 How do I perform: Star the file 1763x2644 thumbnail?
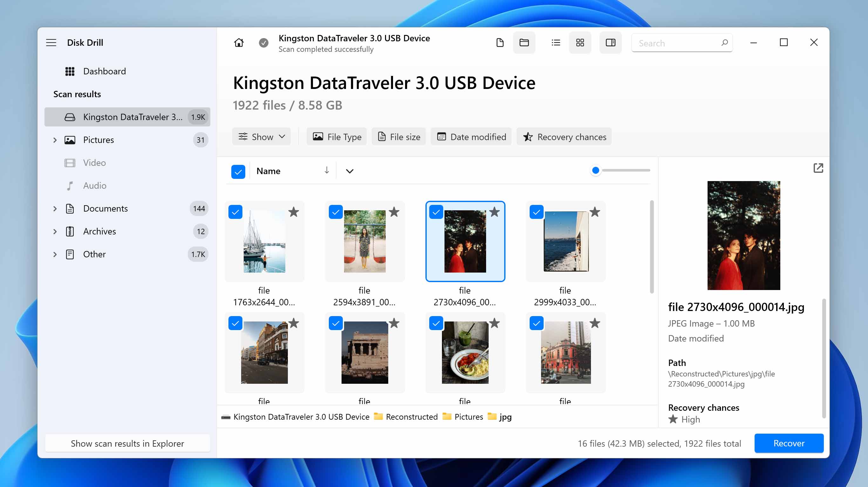[x=294, y=212]
